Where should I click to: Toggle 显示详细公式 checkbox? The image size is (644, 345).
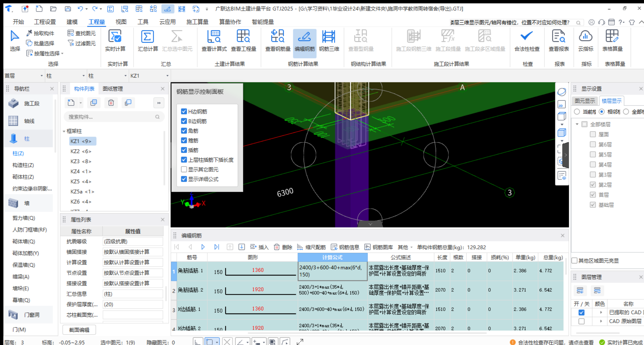pos(184,179)
